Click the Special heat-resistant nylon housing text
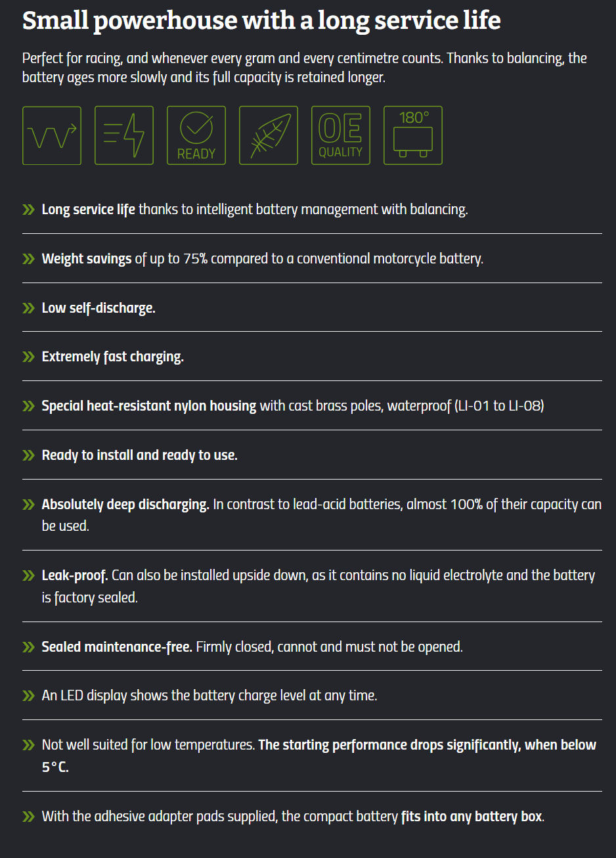Screen dimensions: 616x858 click(149, 406)
